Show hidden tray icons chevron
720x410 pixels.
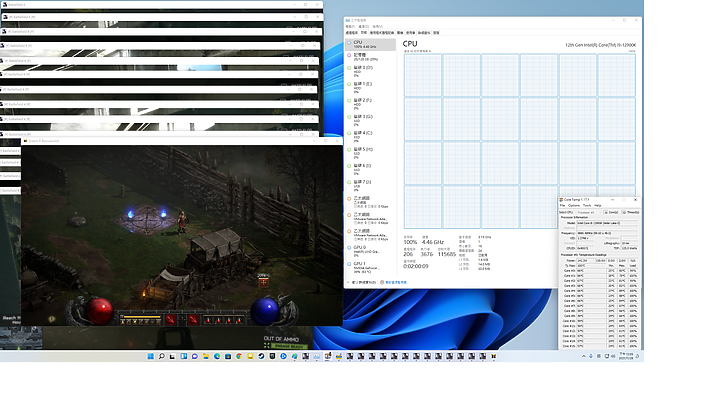point(584,356)
